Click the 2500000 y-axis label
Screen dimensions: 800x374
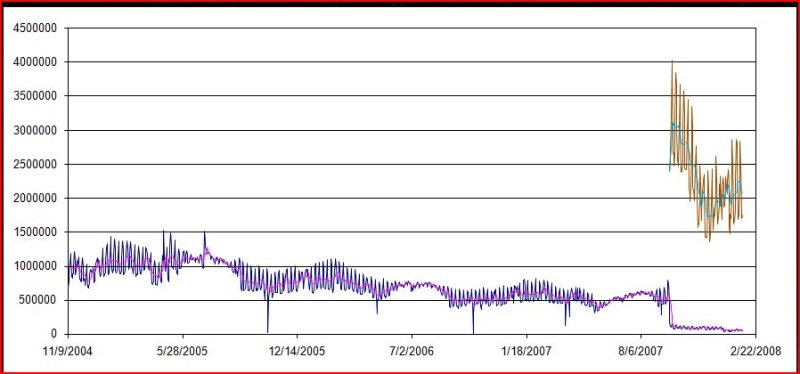35,164
